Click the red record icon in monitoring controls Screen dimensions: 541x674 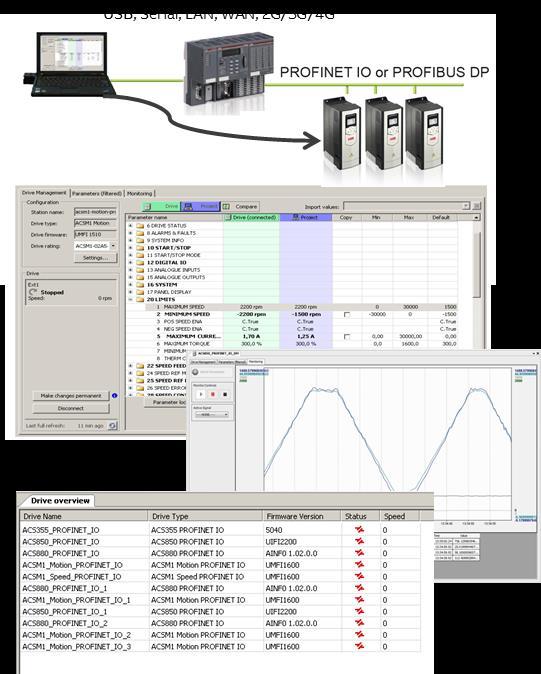[x=213, y=394]
